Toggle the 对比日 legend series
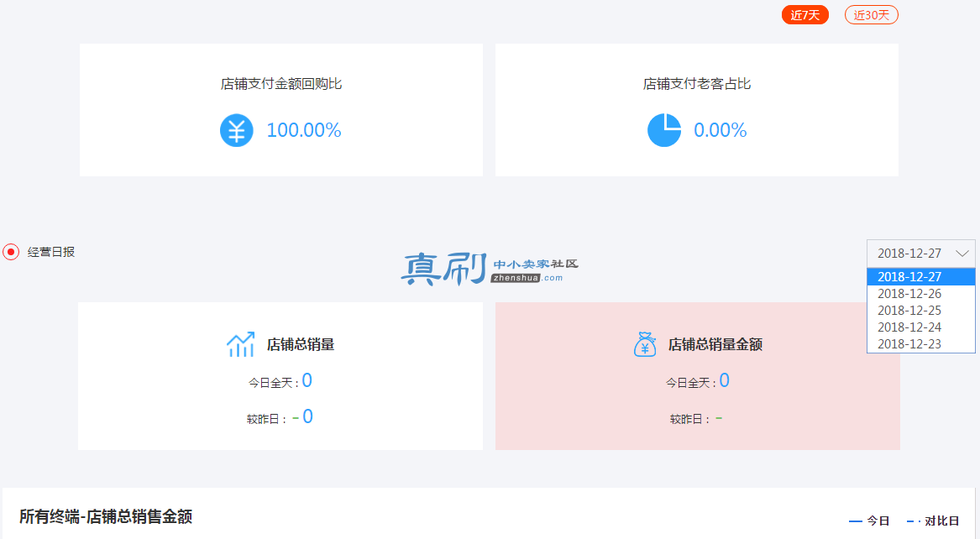980x539 pixels. point(933,521)
